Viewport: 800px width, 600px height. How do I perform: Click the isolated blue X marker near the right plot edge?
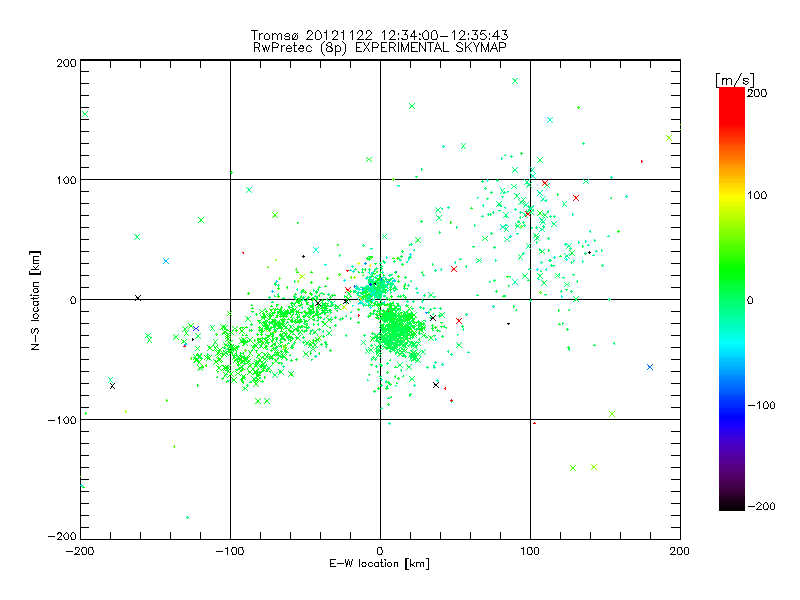[649, 367]
